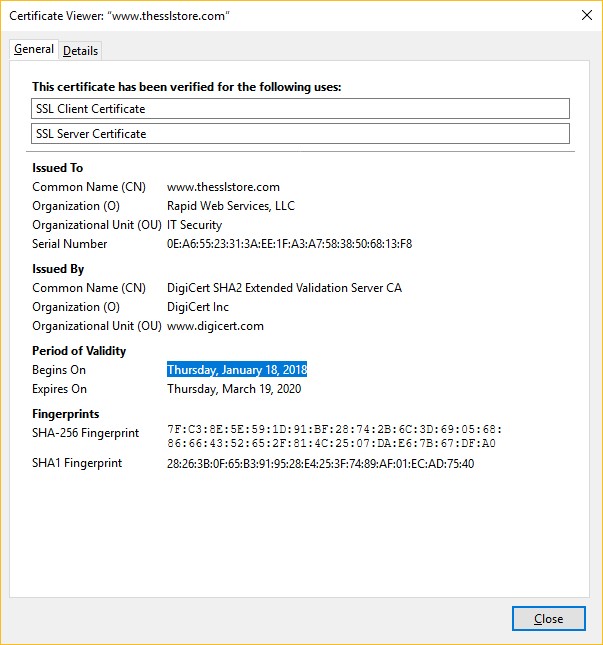
Task: Select the SSL Server Certificate entry
Action: tap(300, 134)
